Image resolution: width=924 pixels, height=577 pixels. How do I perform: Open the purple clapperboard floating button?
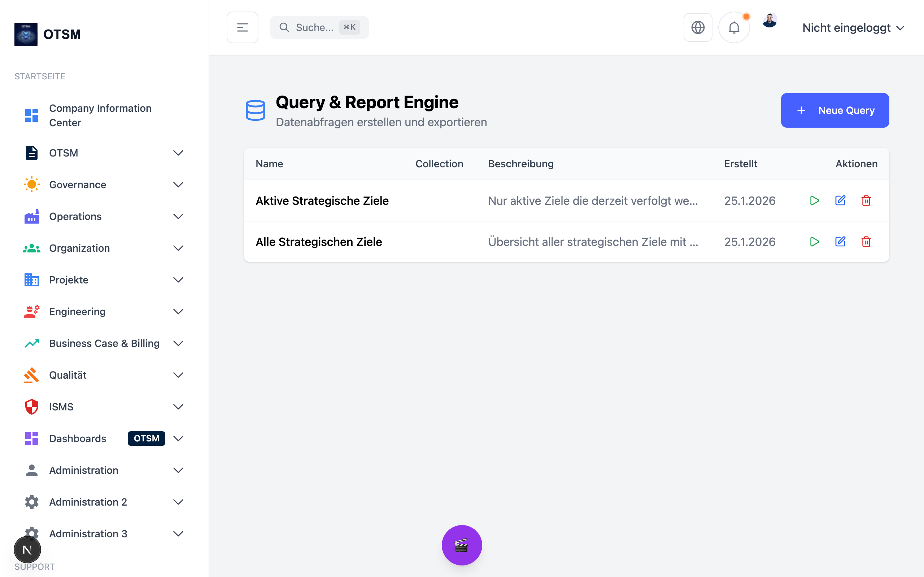462,545
